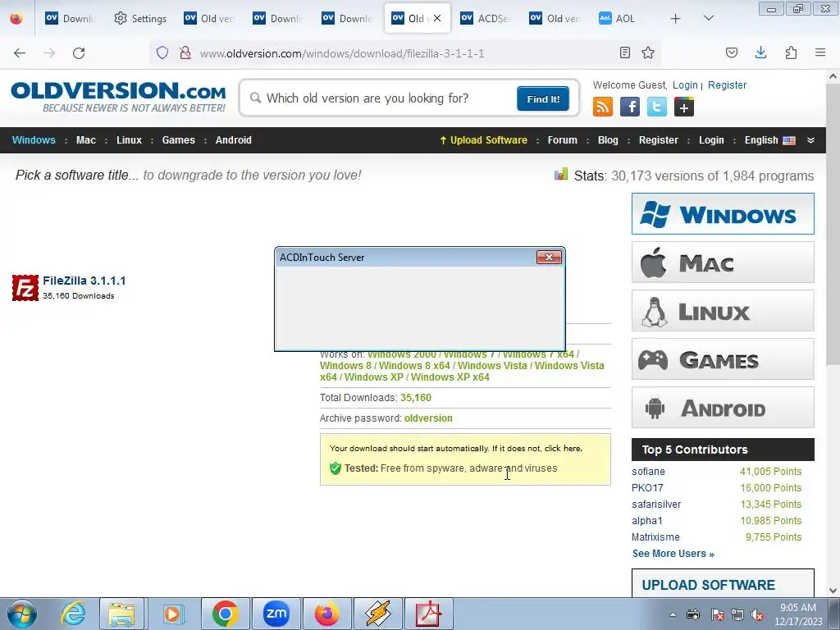The height and width of the screenshot is (630, 840).
Task: Close the ACDInTouch Server dialog
Action: (549, 257)
